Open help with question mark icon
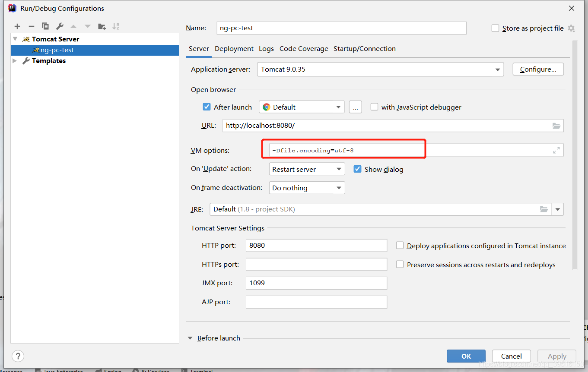 tap(18, 356)
